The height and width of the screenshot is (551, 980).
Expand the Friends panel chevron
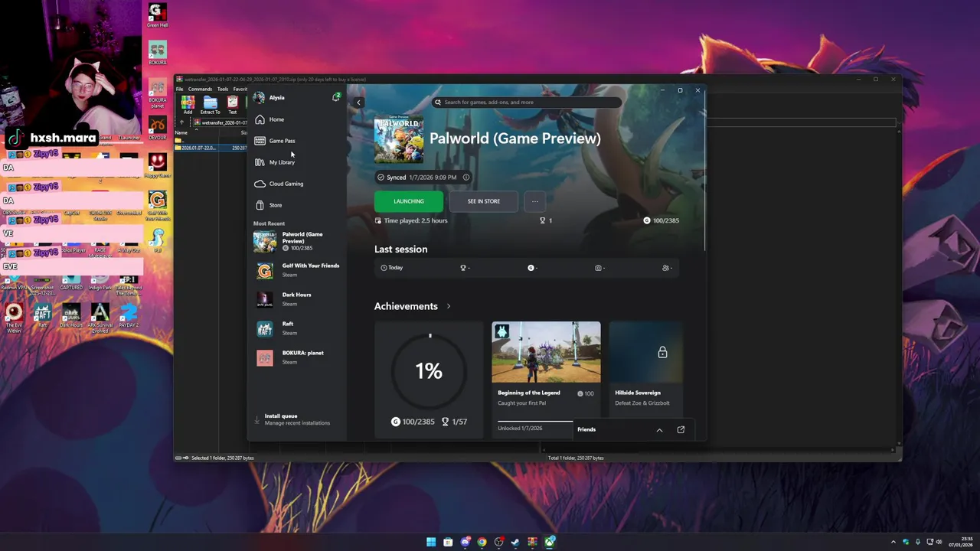[x=659, y=430]
